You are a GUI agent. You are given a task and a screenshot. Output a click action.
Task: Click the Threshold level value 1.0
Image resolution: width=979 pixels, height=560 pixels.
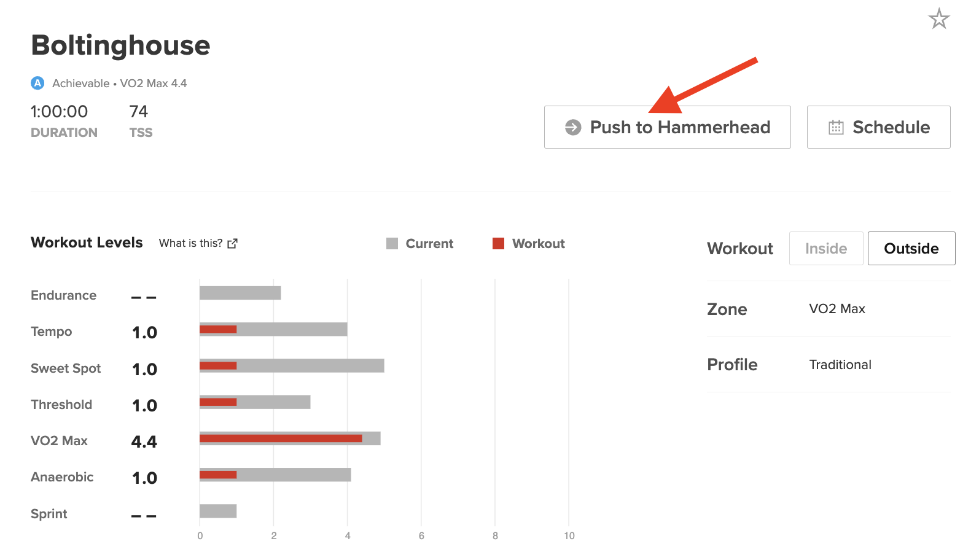pos(145,405)
